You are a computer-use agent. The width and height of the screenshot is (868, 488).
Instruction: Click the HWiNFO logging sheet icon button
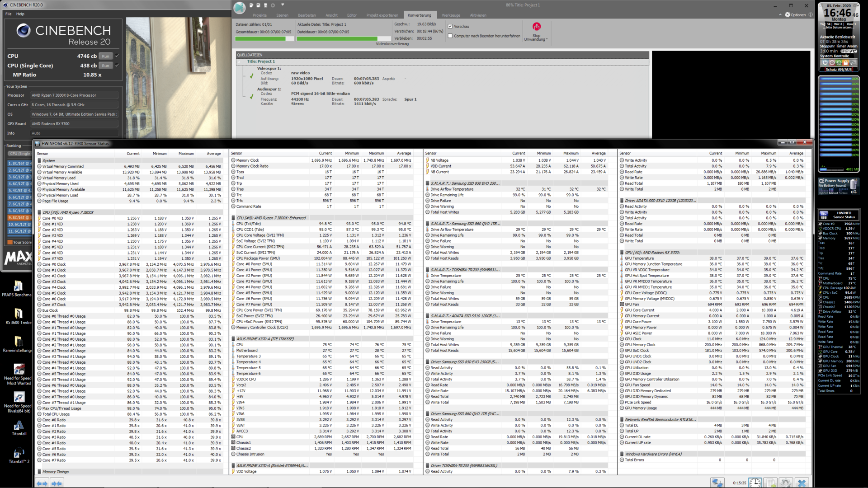[771, 483]
